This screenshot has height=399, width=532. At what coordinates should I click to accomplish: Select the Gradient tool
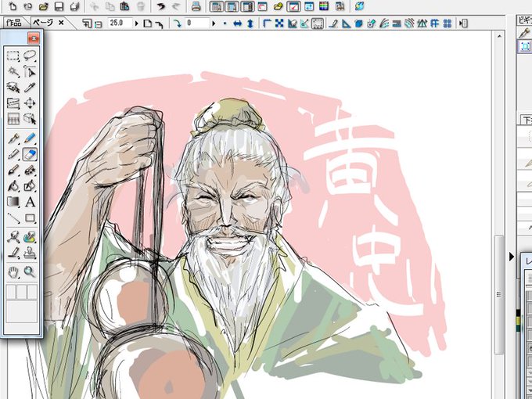[13, 202]
